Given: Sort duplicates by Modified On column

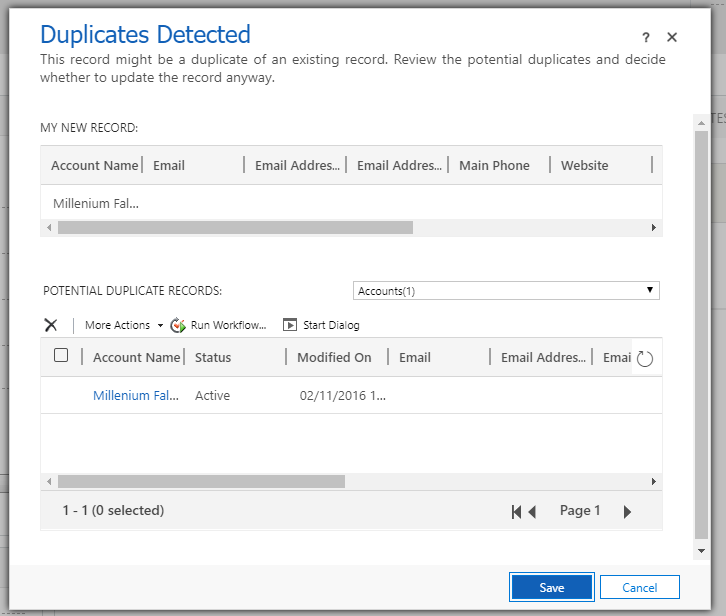Looking at the screenshot, I should coord(334,357).
